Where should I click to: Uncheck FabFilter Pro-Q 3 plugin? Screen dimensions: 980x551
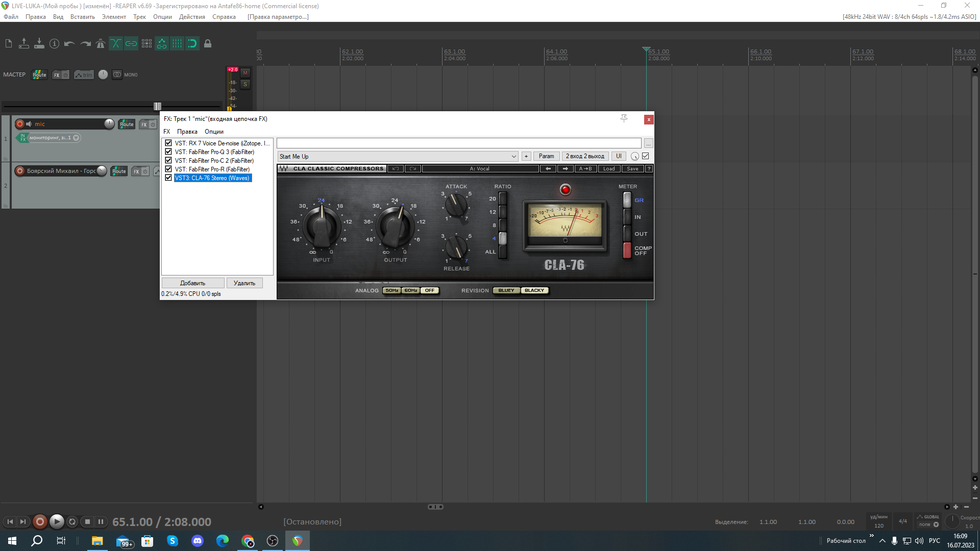click(x=168, y=152)
